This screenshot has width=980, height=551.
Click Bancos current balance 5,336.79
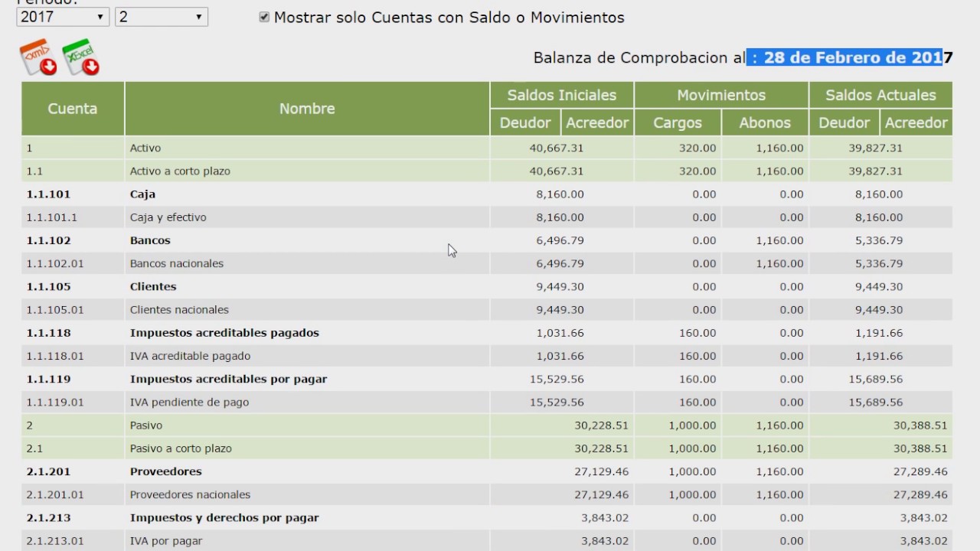[879, 240]
